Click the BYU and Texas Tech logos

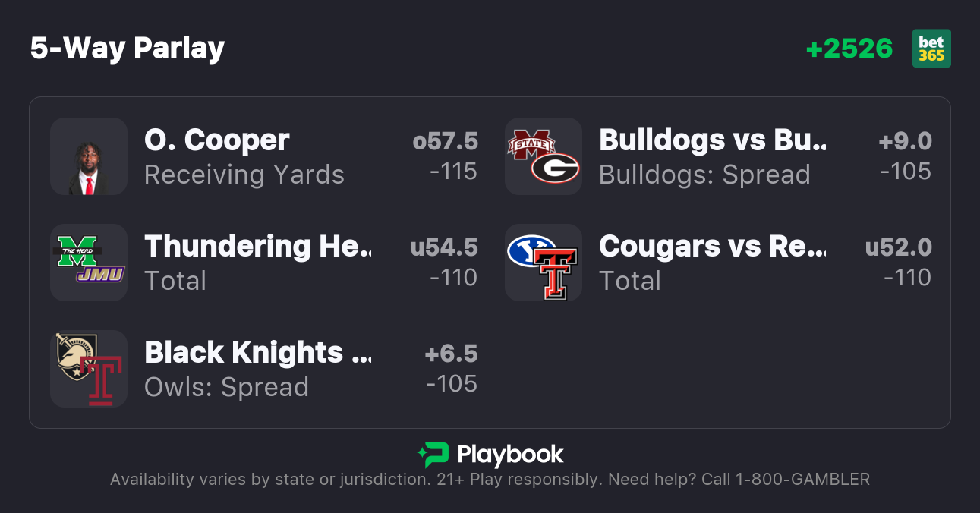[544, 263]
